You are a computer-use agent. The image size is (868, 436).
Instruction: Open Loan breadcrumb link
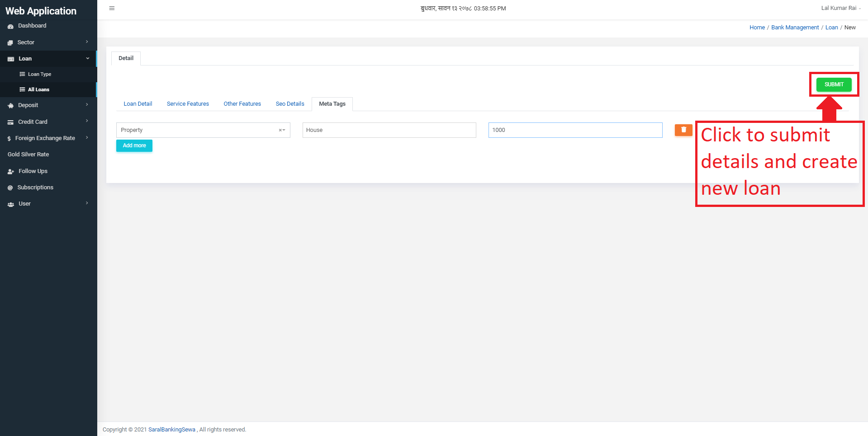coord(831,28)
